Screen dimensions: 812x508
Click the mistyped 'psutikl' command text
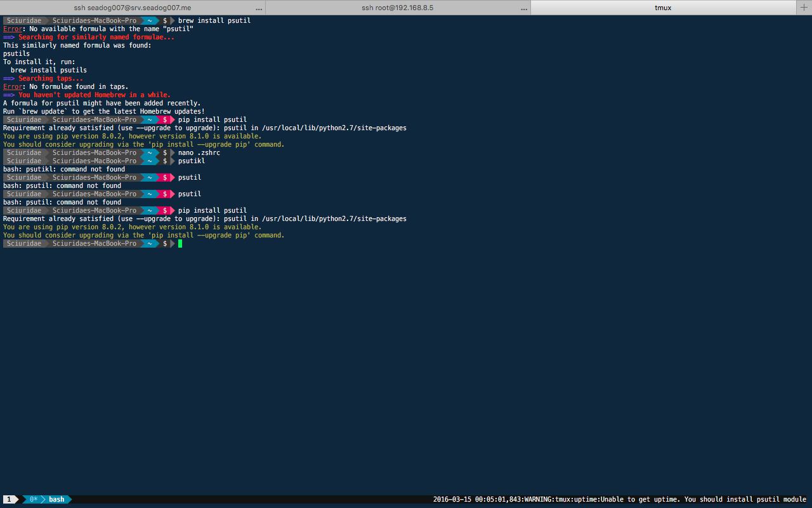[192, 161]
